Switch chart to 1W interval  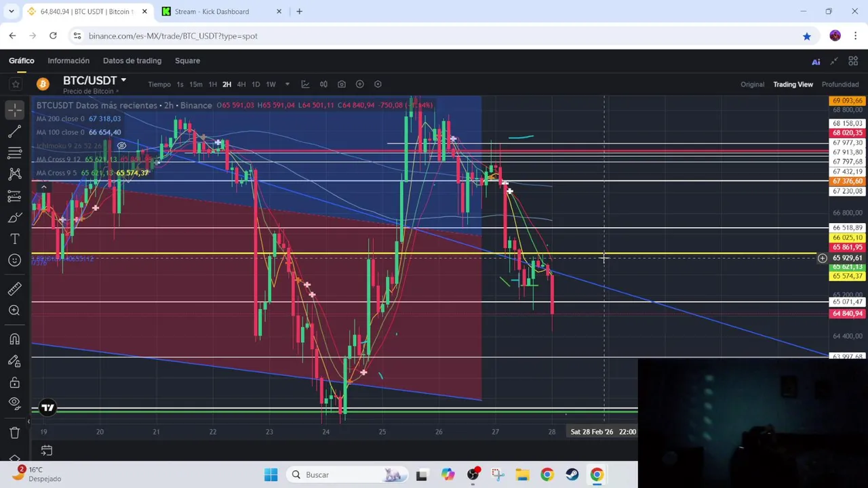271,84
